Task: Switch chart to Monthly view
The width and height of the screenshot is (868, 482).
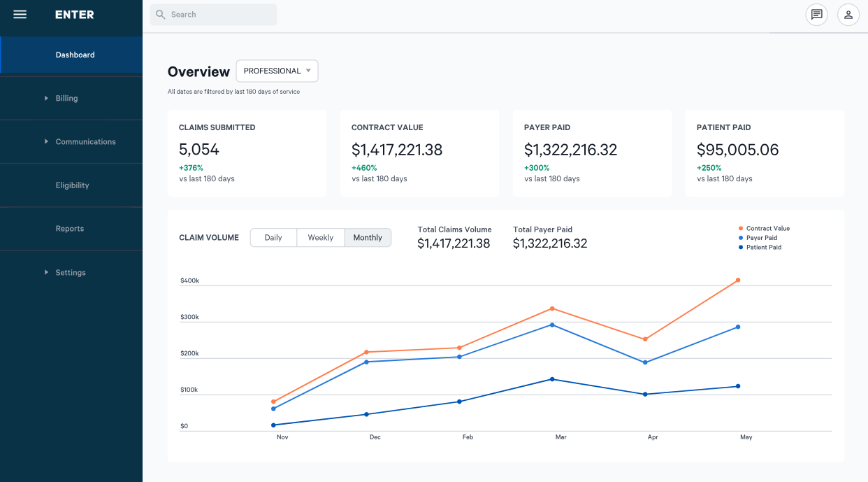Action: pyautogui.click(x=368, y=238)
